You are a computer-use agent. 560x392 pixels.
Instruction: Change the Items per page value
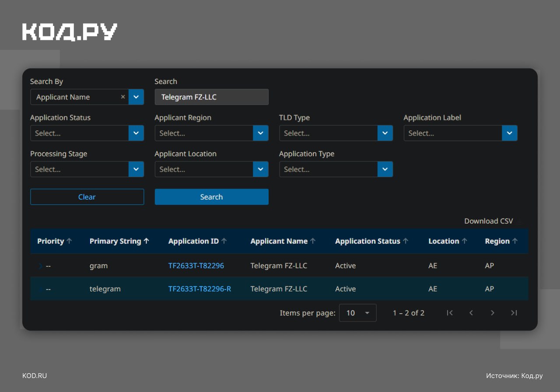[x=358, y=313]
